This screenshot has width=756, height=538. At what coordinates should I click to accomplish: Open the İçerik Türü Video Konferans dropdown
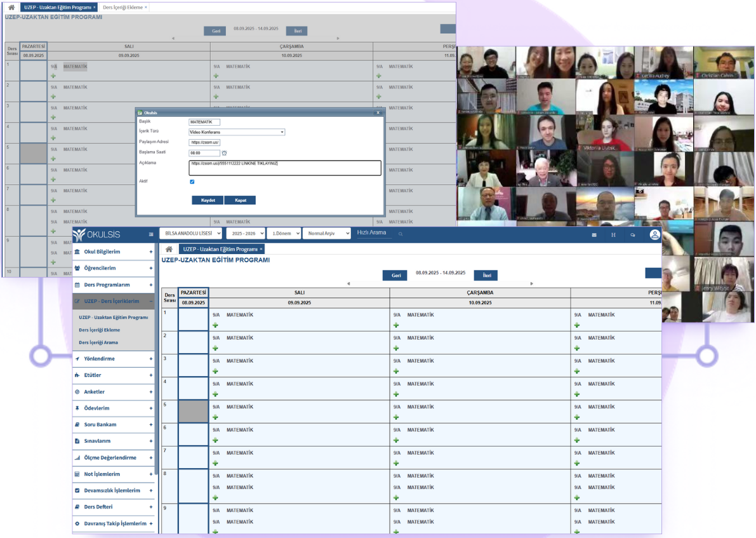coord(237,132)
